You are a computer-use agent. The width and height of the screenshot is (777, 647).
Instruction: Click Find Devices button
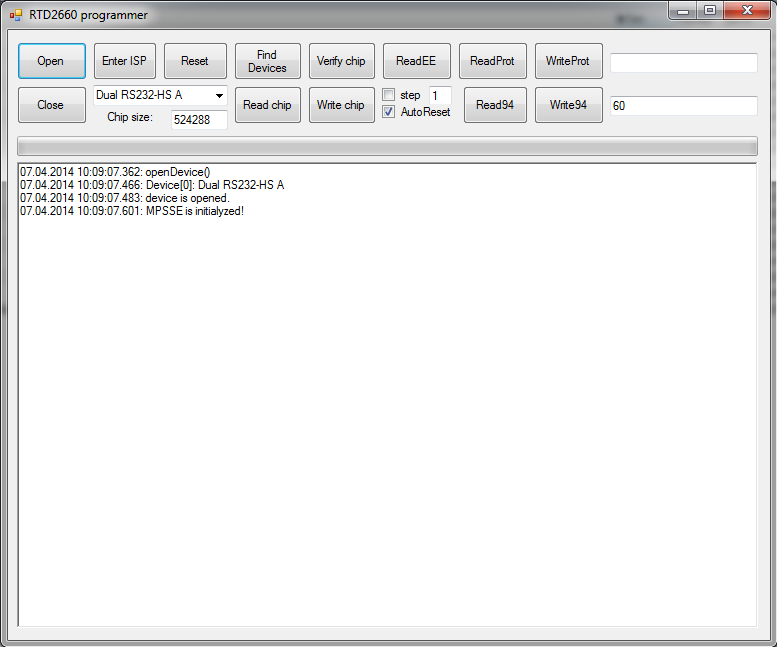[x=267, y=61]
